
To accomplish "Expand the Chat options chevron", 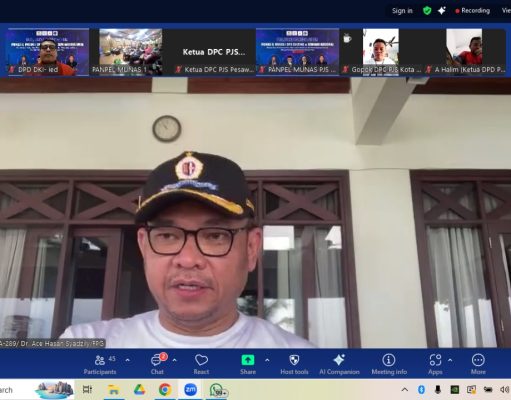I will 174,360.
